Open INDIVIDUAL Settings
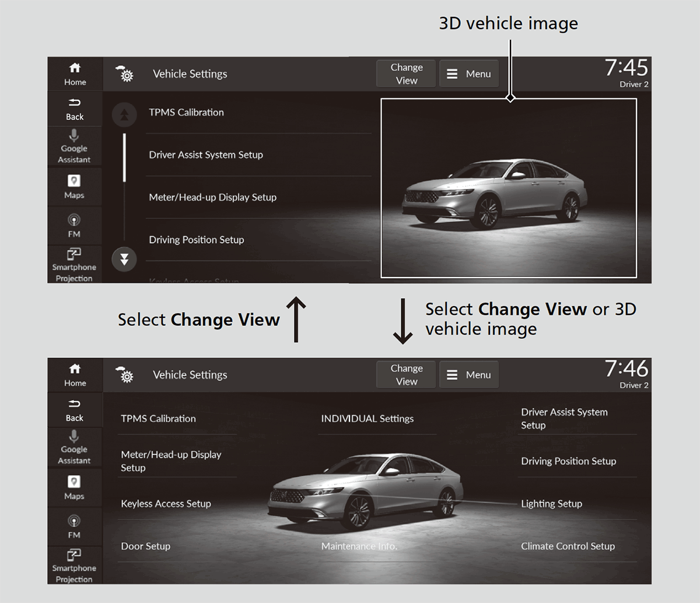Viewport: 700px width, 603px height. click(x=367, y=419)
